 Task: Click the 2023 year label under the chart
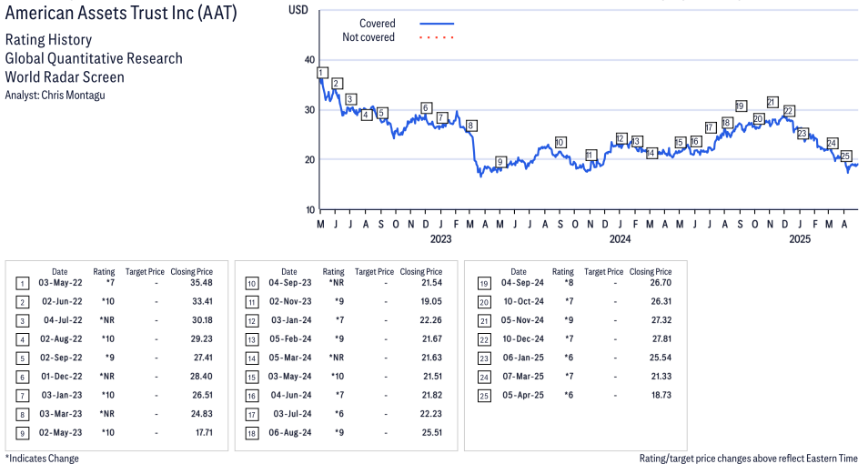point(440,238)
